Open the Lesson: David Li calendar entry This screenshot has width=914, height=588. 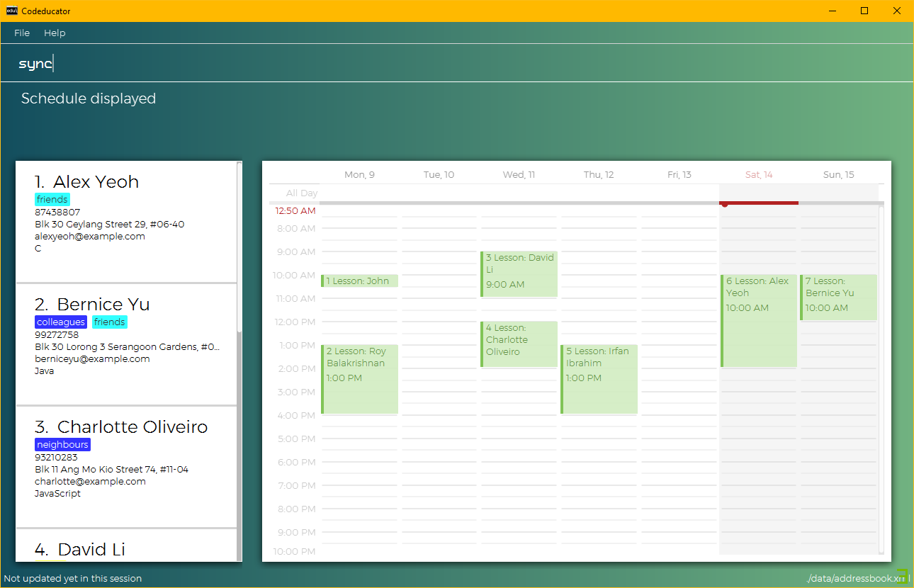519,274
